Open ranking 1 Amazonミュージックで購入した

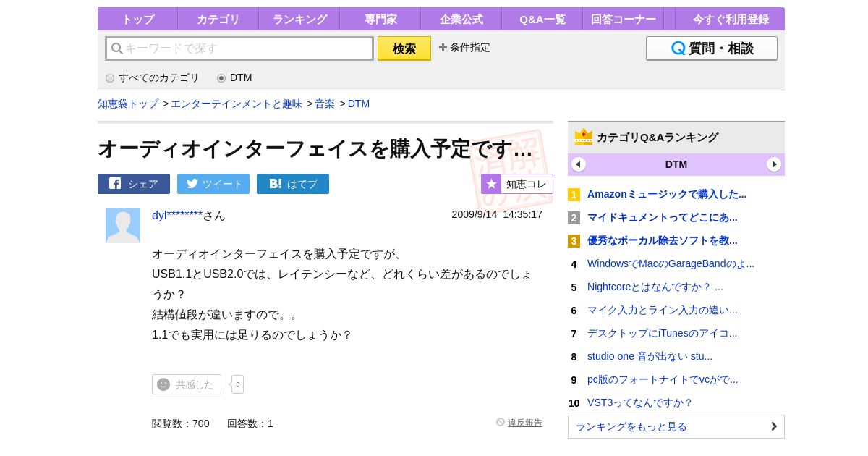click(667, 194)
